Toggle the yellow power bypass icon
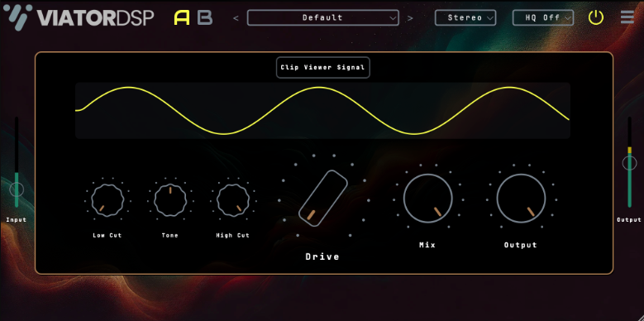This screenshot has width=644, height=321. click(x=596, y=17)
